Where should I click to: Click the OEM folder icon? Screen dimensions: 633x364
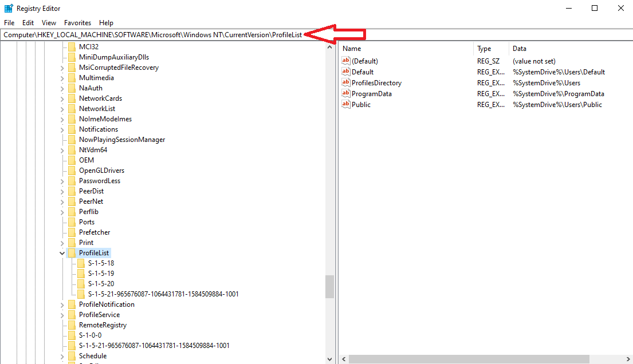(72, 160)
